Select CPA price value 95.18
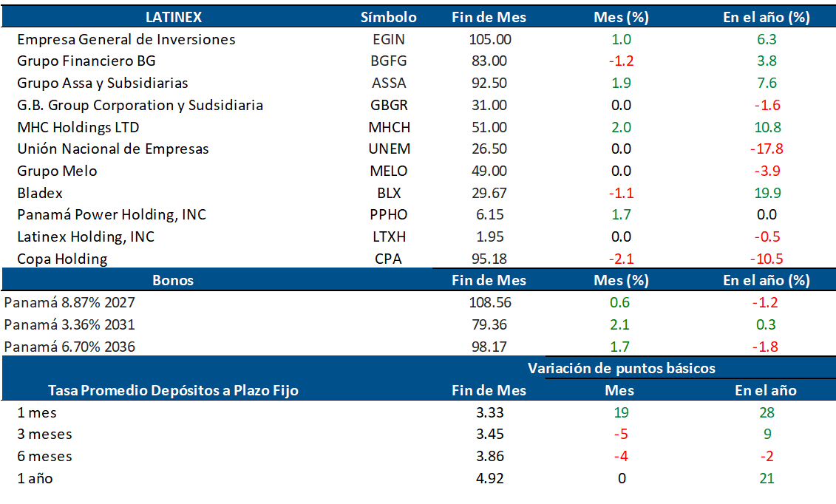 pyautogui.click(x=489, y=259)
